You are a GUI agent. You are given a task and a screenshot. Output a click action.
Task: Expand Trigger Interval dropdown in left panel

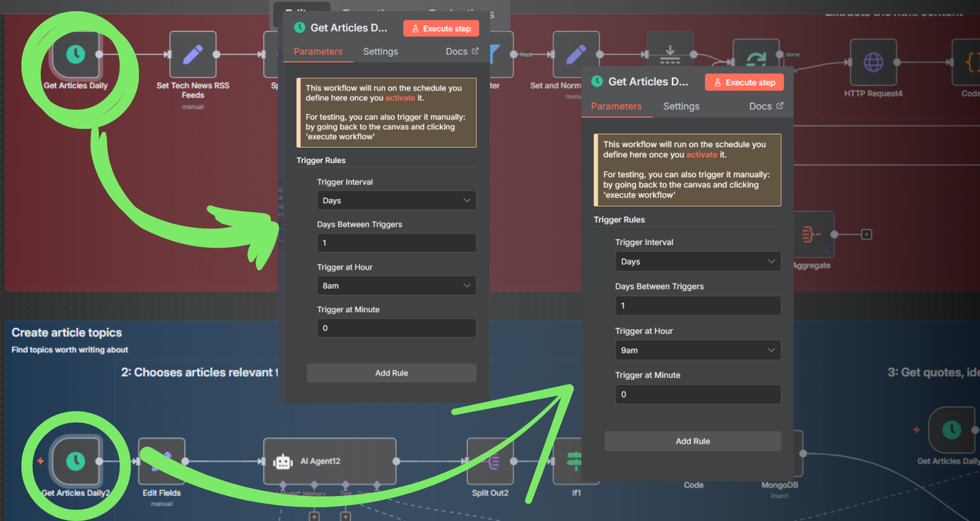click(396, 200)
